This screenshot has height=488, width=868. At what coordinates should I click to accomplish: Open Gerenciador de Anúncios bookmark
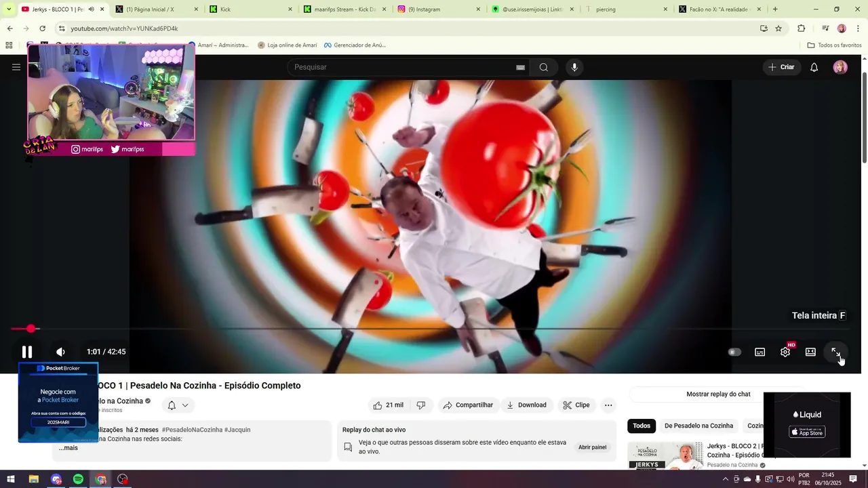click(x=355, y=45)
